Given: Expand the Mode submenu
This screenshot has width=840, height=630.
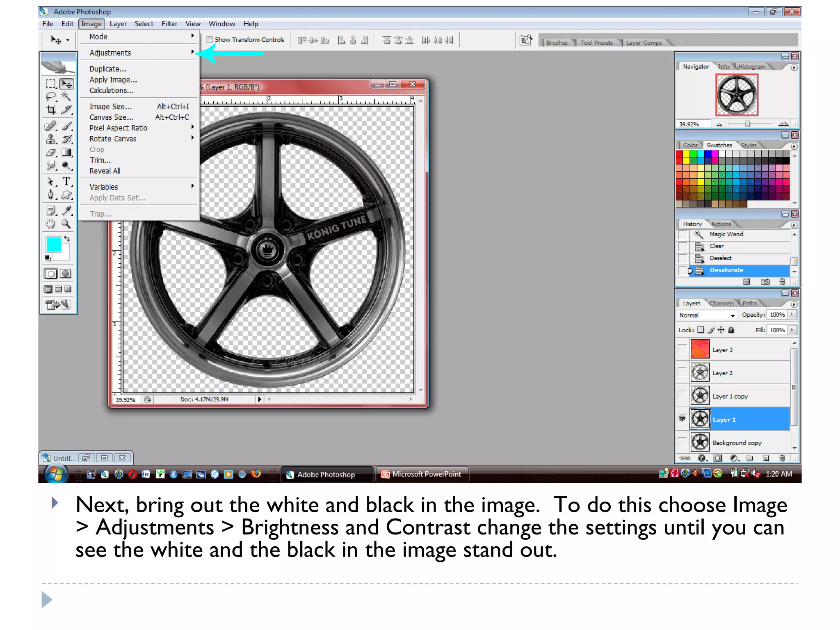Looking at the screenshot, I should [x=139, y=37].
